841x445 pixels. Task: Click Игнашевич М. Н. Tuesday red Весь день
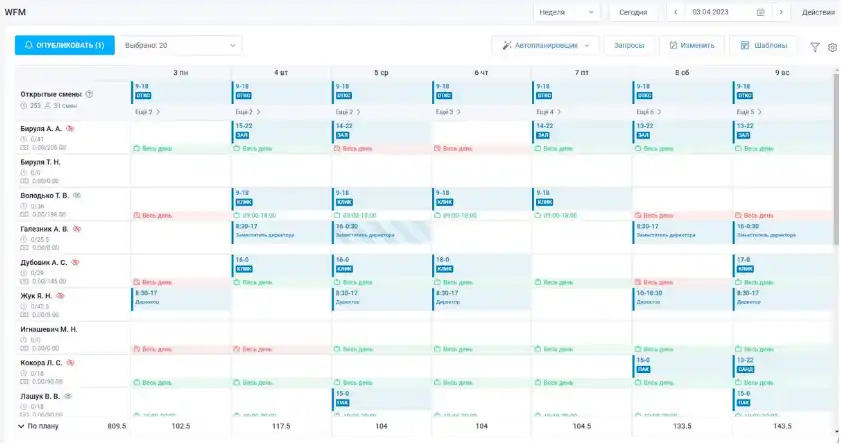tap(281, 349)
